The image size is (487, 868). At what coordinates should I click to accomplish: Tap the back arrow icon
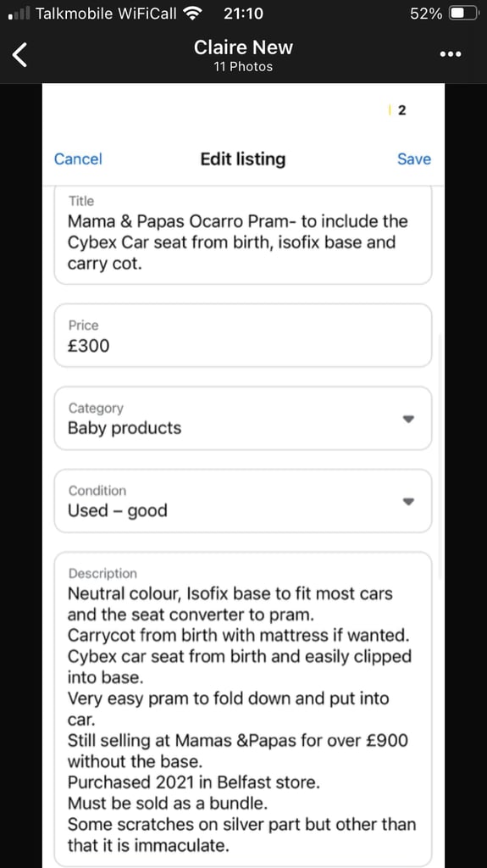(x=20, y=55)
